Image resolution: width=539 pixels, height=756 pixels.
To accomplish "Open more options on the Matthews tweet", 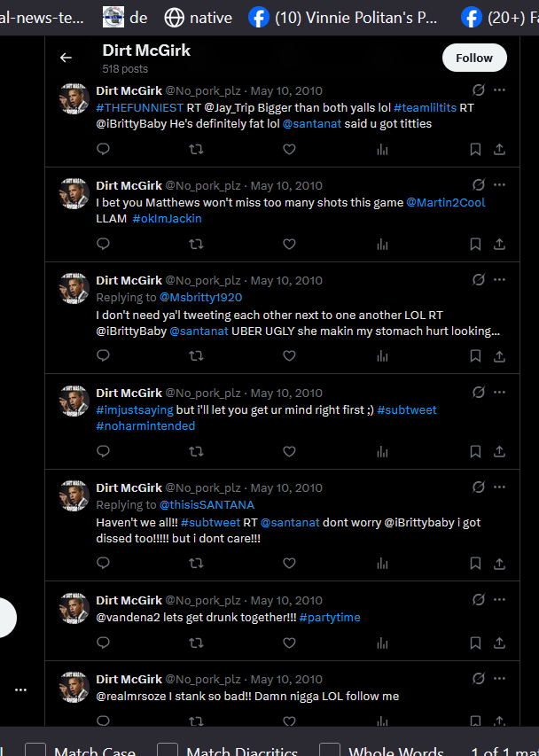I will tap(499, 185).
